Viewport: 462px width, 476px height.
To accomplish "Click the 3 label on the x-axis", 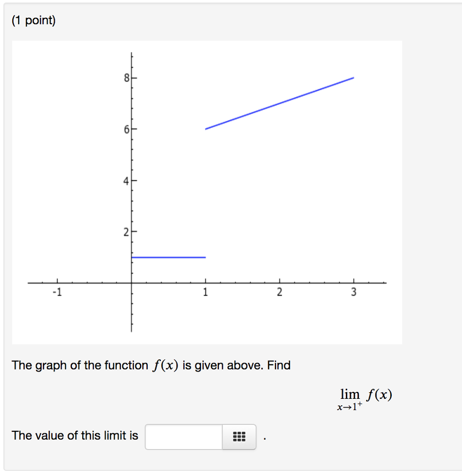I will click(x=353, y=292).
